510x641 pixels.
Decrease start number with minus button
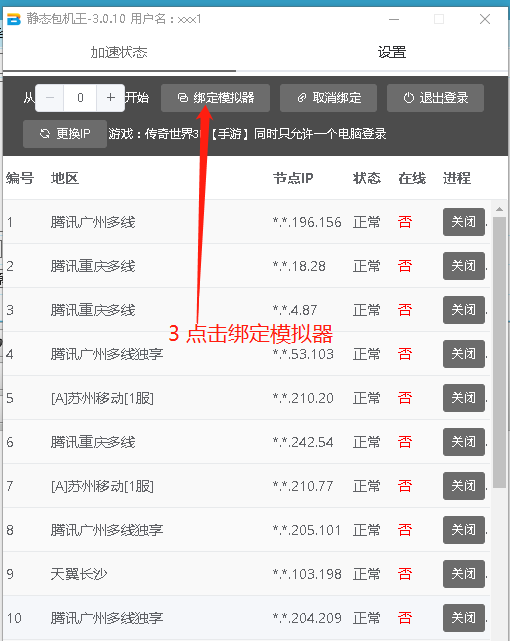(x=50, y=98)
